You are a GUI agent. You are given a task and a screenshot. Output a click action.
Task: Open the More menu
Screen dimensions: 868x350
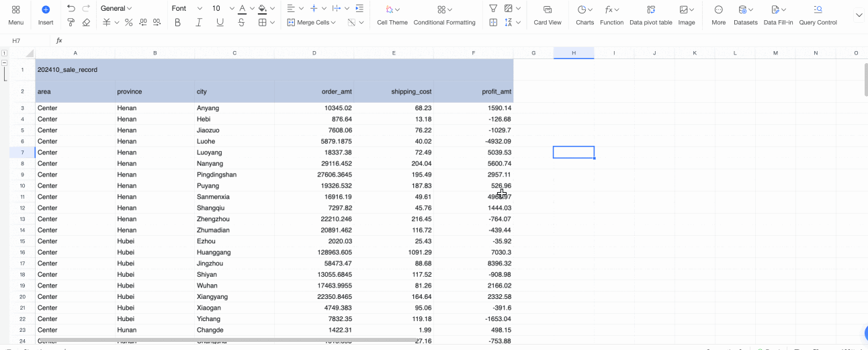tap(718, 15)
